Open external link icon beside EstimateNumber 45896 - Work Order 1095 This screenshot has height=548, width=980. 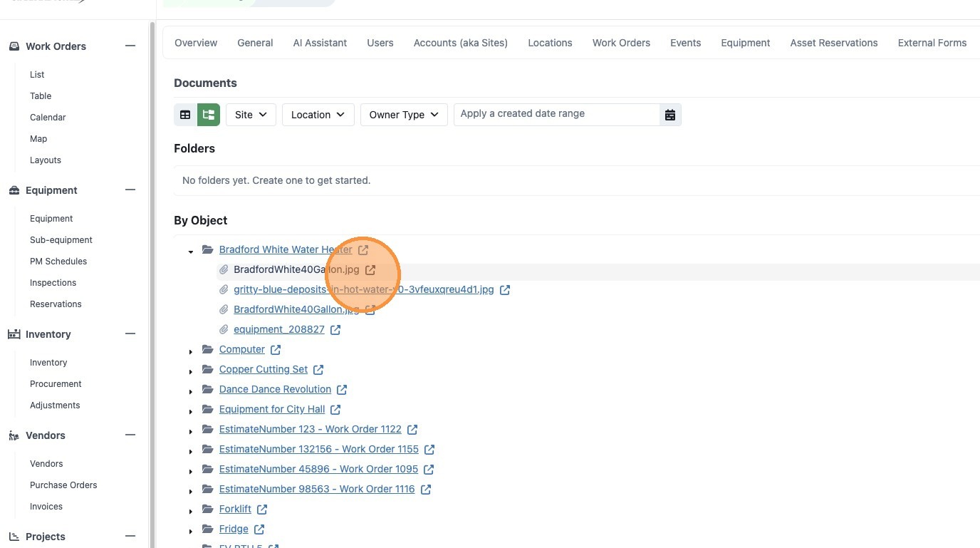pyautogui.click(x=429, y=469)
